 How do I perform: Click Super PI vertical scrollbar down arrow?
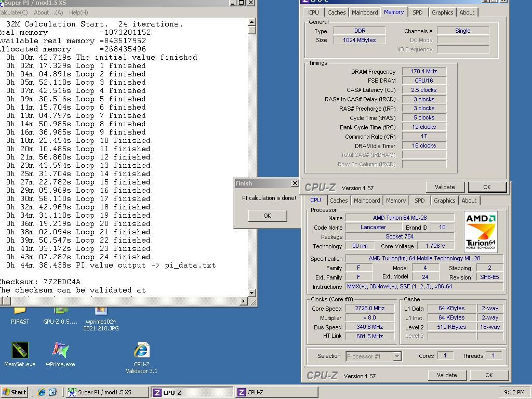(x=251, y=293)
